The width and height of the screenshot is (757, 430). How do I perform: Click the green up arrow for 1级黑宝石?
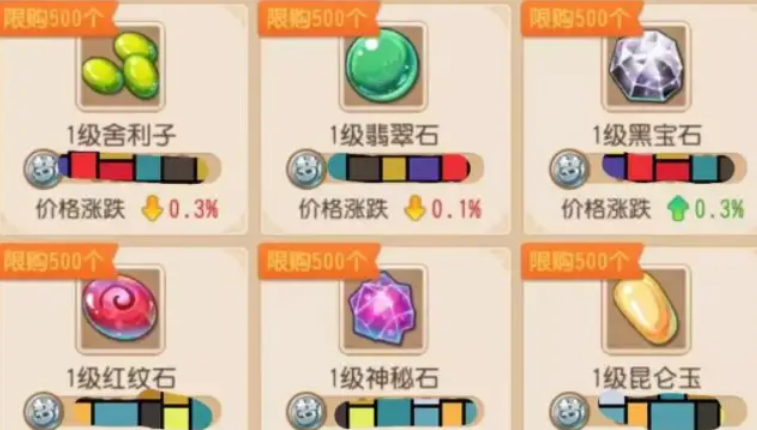[x=677, y=209]
